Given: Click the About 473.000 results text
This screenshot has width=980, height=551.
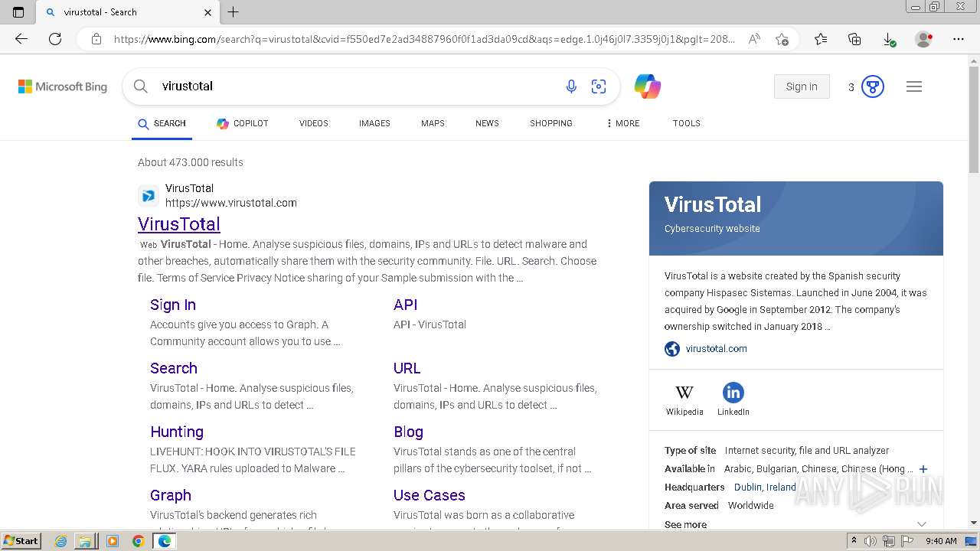Looking at the screenshot, I should (x=191, y=162).
